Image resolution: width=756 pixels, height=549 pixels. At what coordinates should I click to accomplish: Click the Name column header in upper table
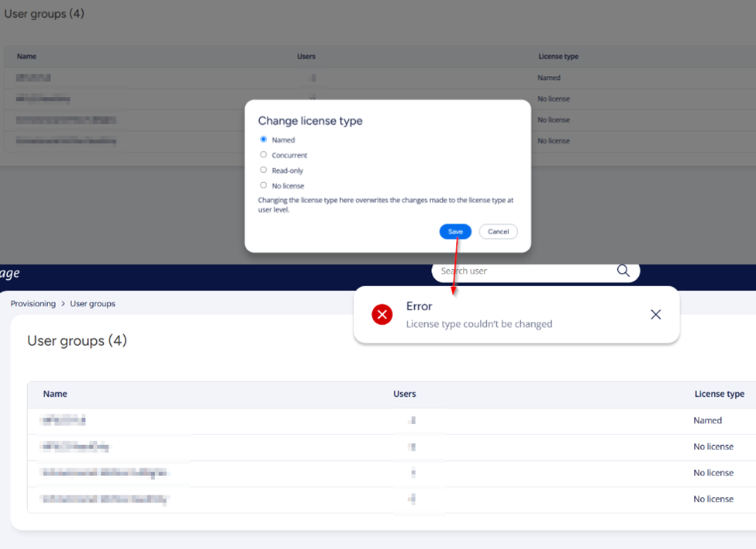(26, 57)
